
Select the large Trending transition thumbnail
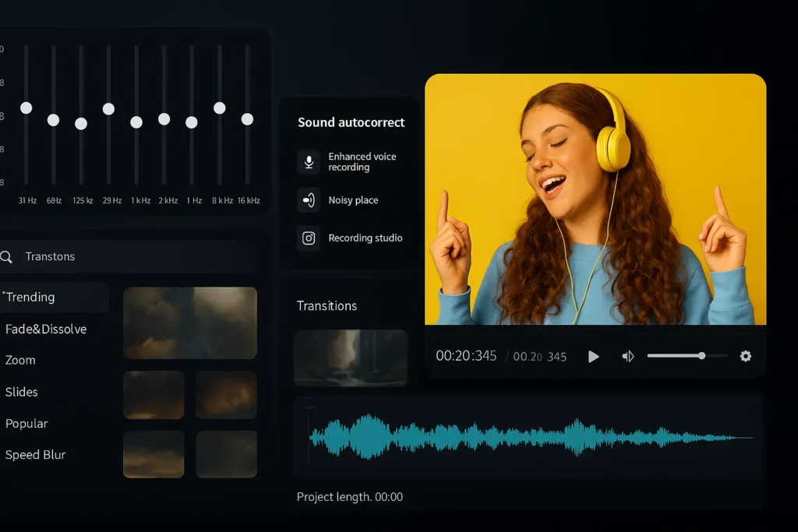(190, 322)
